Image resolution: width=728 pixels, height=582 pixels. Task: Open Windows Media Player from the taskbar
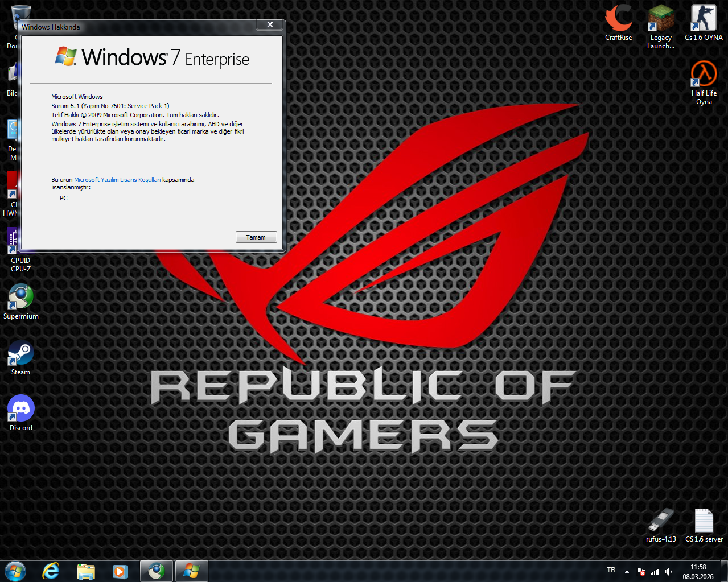click(x=120, y=571)
